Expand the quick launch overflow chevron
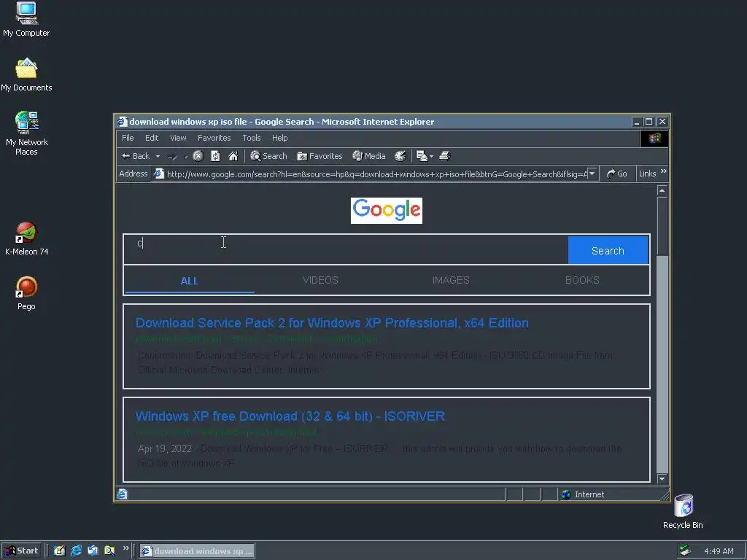Image resolution: width=747 pixels, height=560 pixels. (125, 548)
